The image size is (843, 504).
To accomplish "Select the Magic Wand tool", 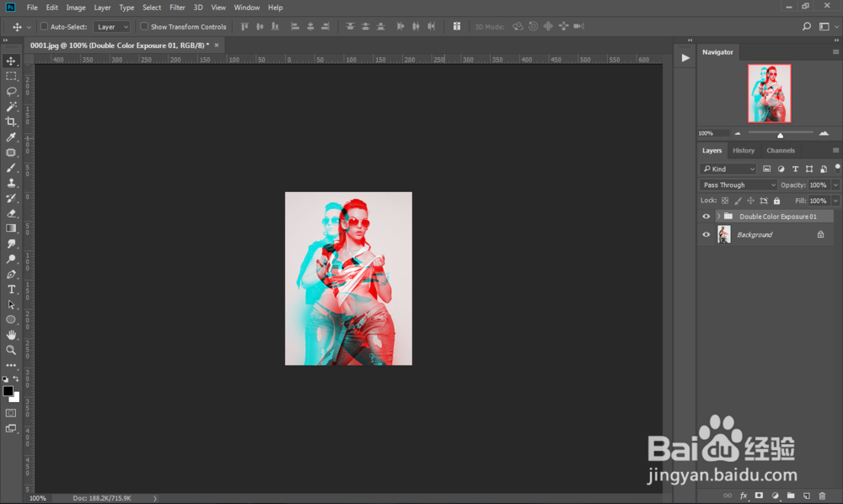I will point(11,106).
